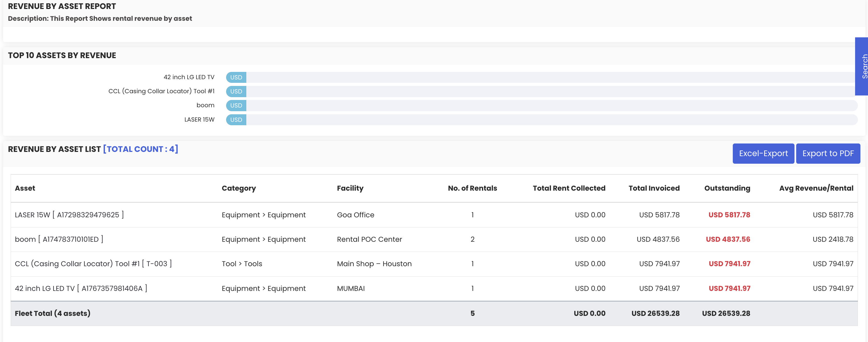Viewport: 868px width, 342px height.
Task: Sort by Avg Revenue/Rental header
Action: [816, 188]
